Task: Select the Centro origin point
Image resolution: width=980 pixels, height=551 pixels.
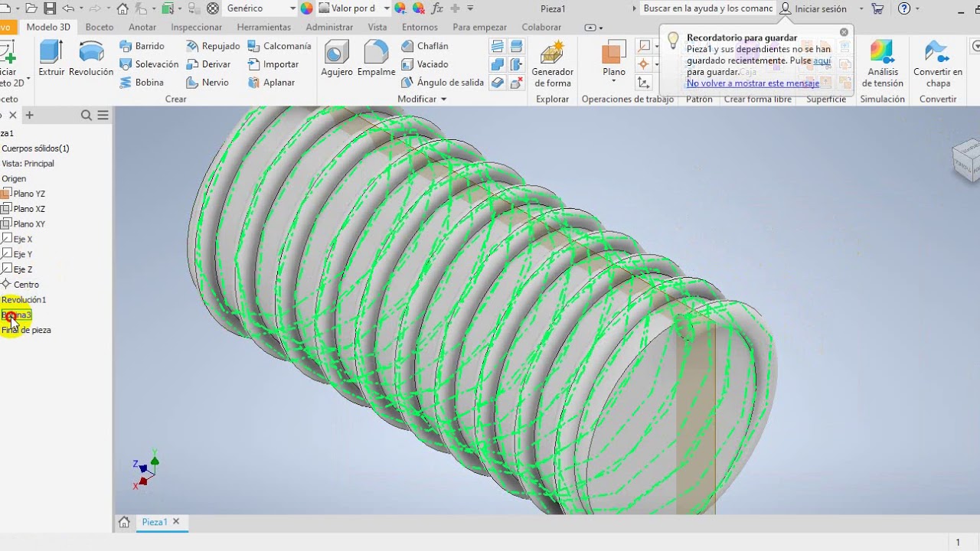Action: (26, 285)
